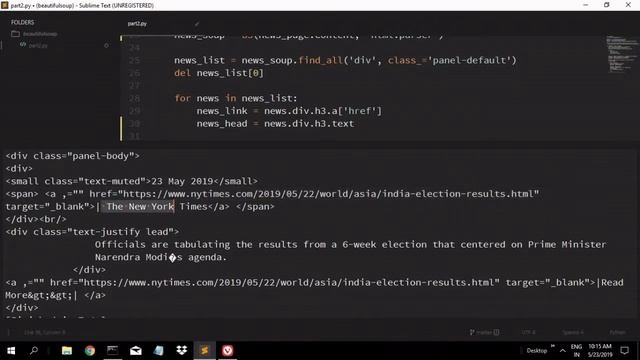Open the Action Center notifications icon
The height and width of the screenshot is (360, 640).
pyautogui.click(x=624, y=351)
